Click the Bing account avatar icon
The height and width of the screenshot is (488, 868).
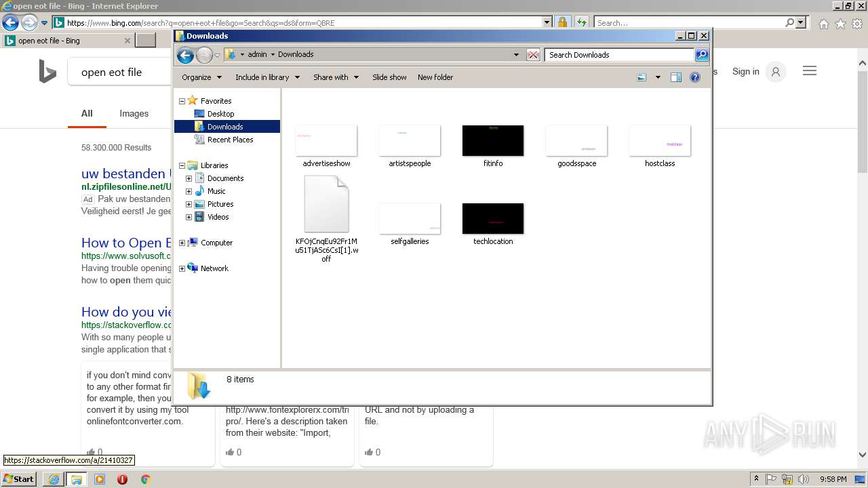pos(776,72)
